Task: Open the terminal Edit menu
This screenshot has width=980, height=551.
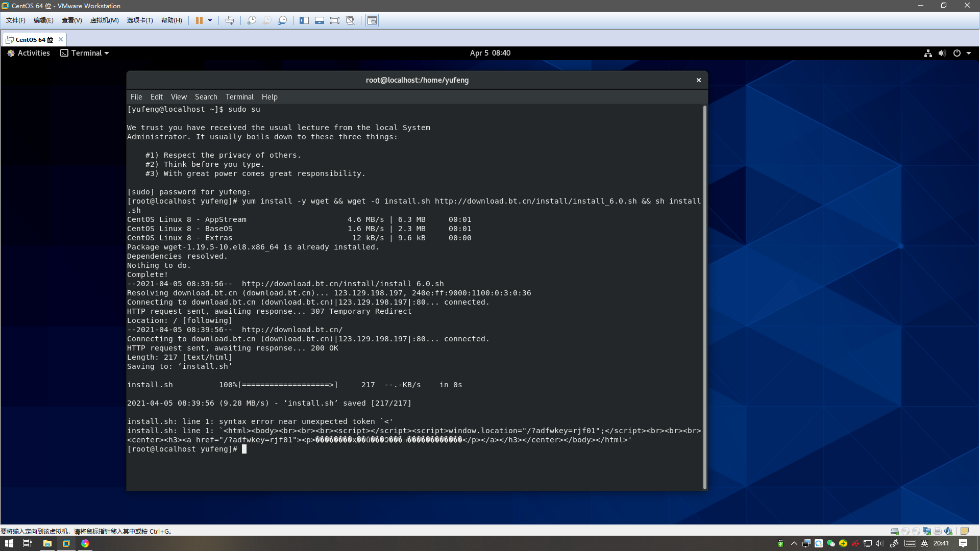Action: coord(157,97)
